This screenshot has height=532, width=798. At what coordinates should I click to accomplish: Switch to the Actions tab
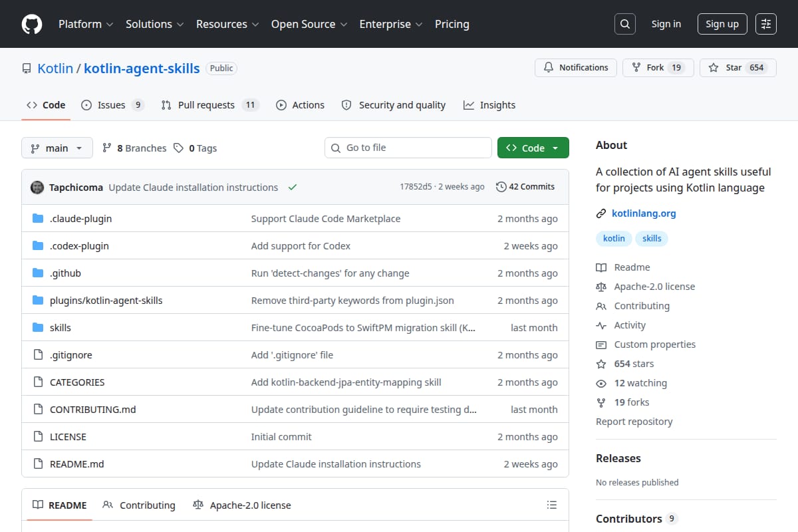pos(300,105)
